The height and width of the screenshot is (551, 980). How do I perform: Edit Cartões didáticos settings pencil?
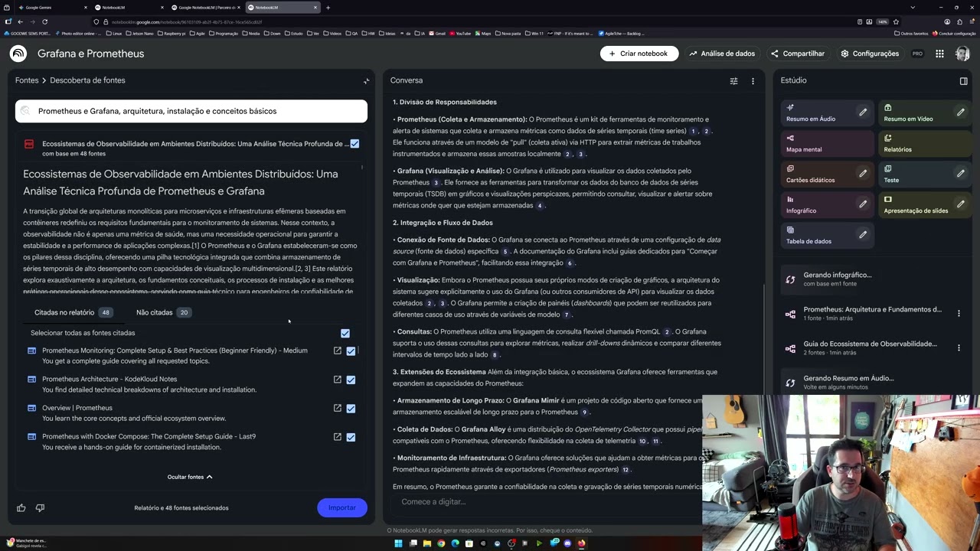pos(863,174)
